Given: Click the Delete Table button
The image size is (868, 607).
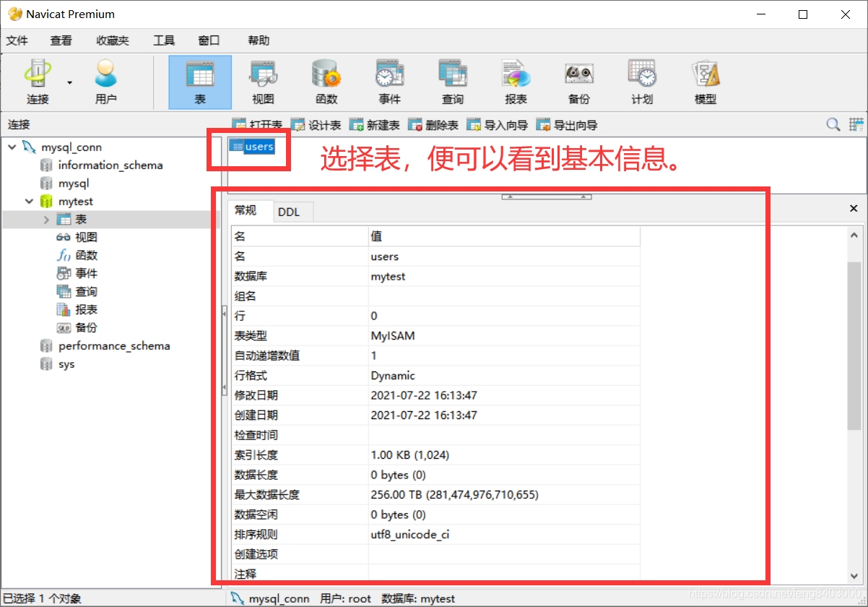Looking at the screenshot, I should [x=434, y=125].
